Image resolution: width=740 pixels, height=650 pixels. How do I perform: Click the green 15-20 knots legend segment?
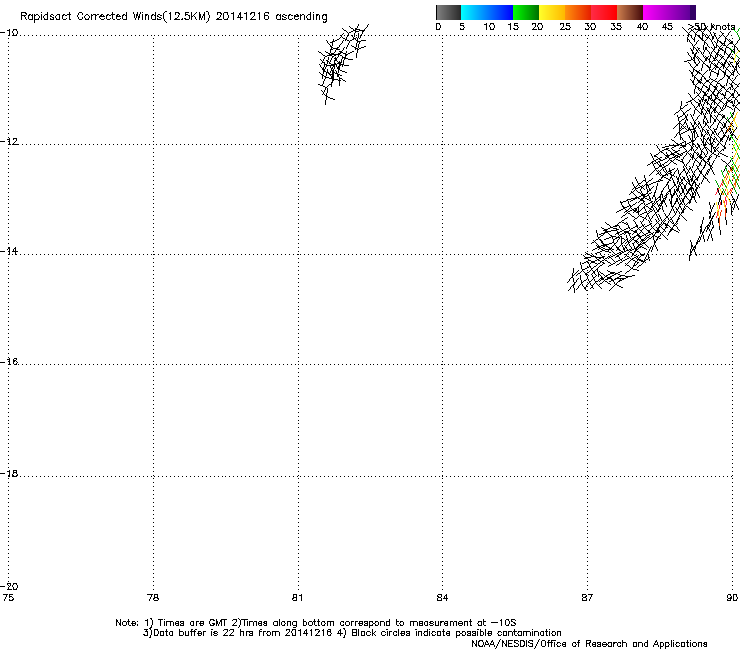(x=526, y=12)
